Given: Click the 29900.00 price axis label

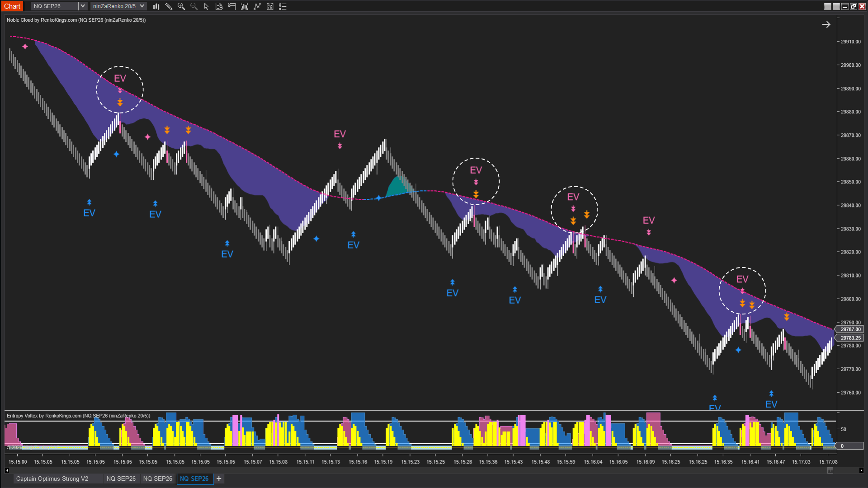Looking at the screenshot, I should click(850, 65).
